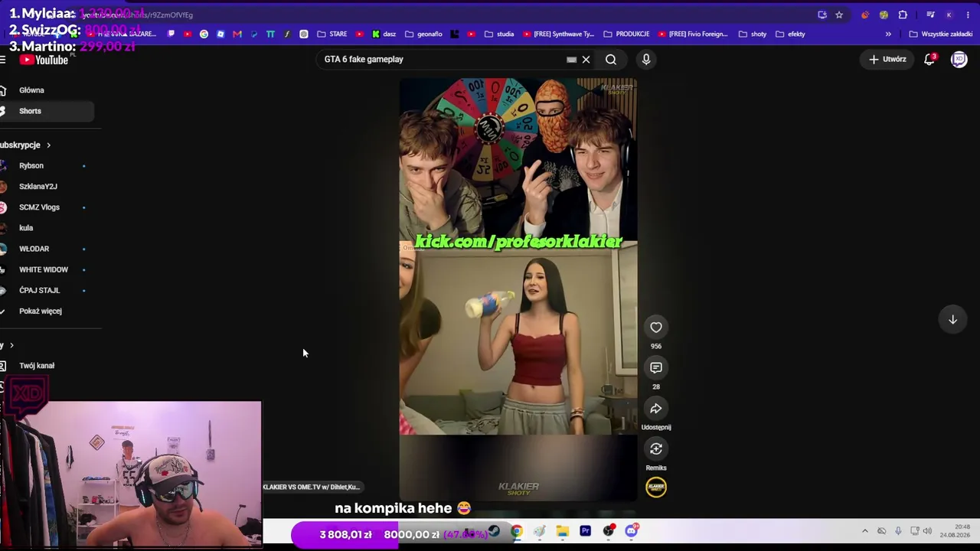Start voice search with microphone icon

(646, 59)
